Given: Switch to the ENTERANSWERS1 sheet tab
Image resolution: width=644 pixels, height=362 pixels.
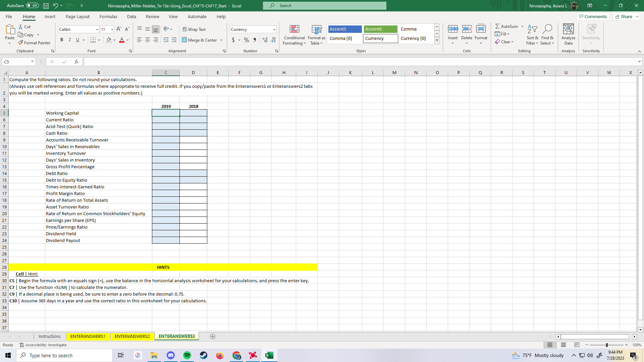Looking at the screenshot, I should click(88, 336).
